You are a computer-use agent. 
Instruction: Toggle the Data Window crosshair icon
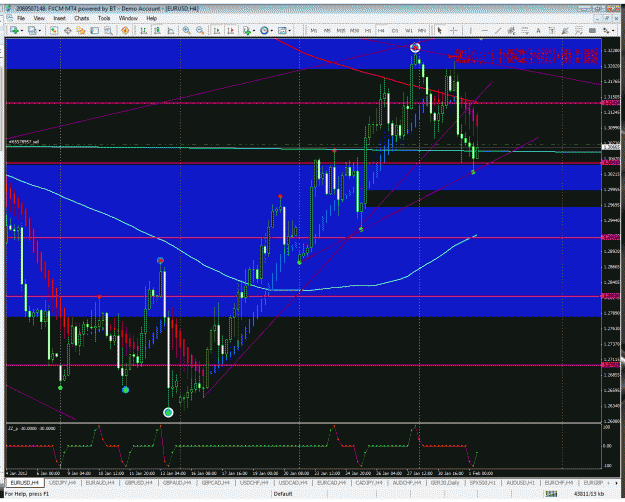pos(67,30)
